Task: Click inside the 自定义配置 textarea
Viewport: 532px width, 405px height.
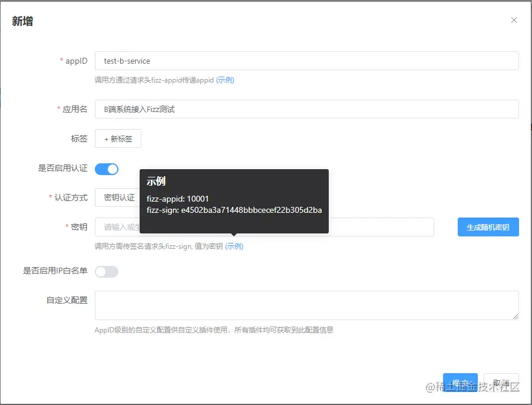Action: click(x=306, y=304)
